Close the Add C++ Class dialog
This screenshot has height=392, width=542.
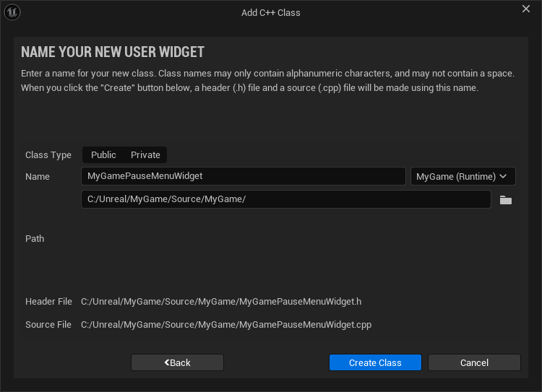526,9
